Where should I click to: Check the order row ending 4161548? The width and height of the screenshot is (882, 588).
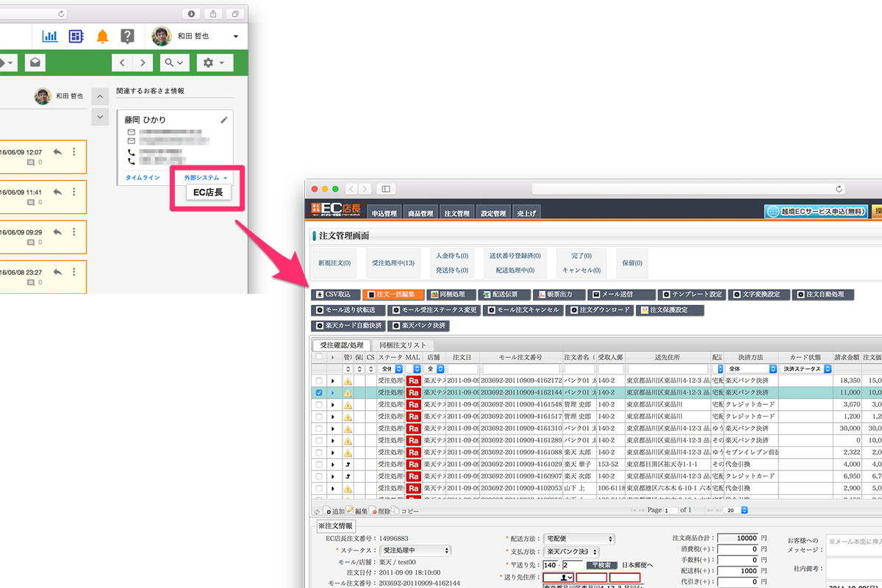318,405
